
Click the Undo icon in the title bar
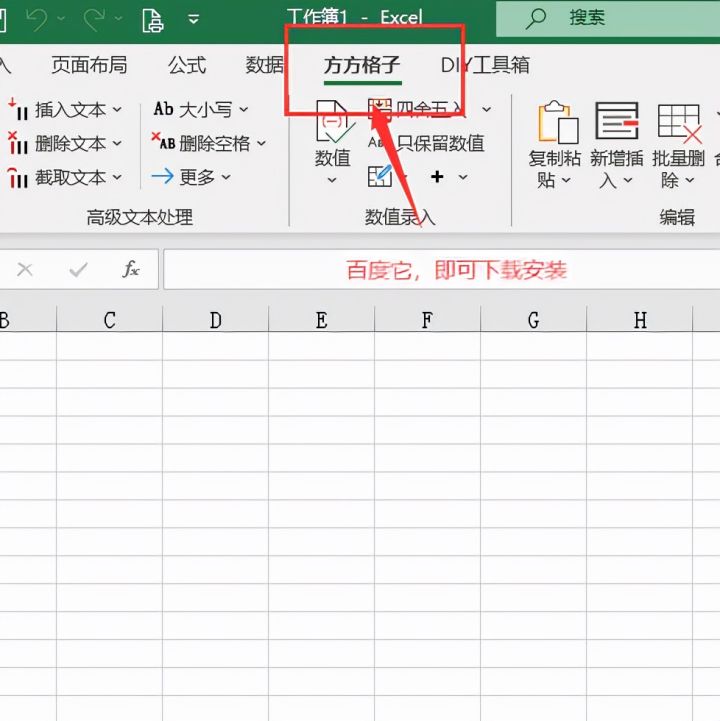[x=36, y=19]
